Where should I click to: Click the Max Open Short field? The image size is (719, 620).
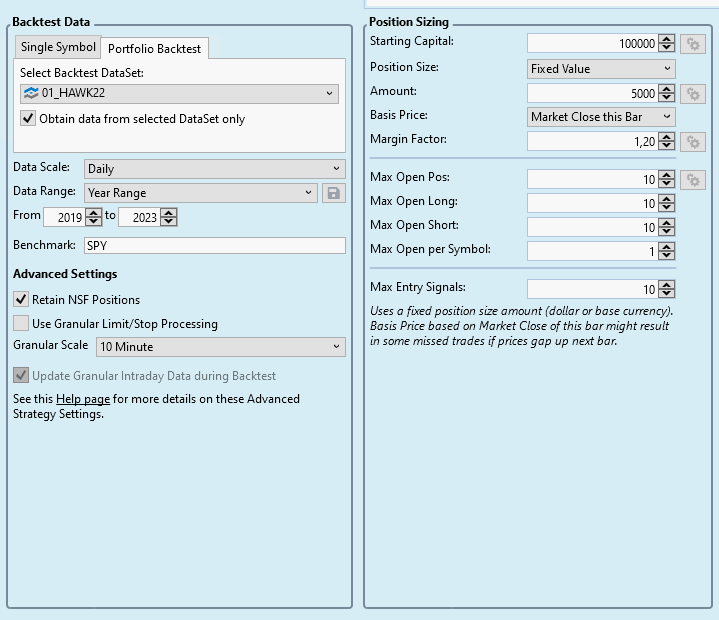point(592,227)
